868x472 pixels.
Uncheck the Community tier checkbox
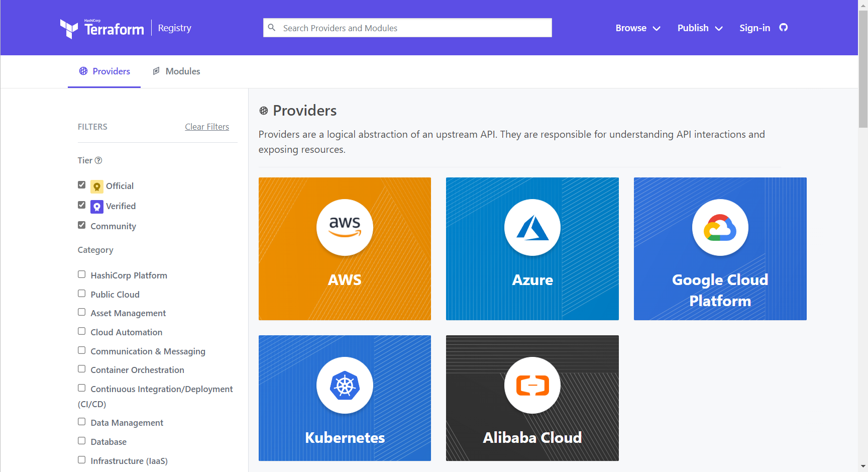[x=81, y=225]
